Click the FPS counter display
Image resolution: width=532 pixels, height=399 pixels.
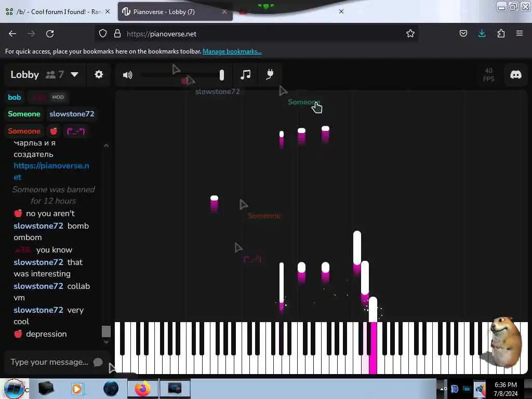point(488,75)
